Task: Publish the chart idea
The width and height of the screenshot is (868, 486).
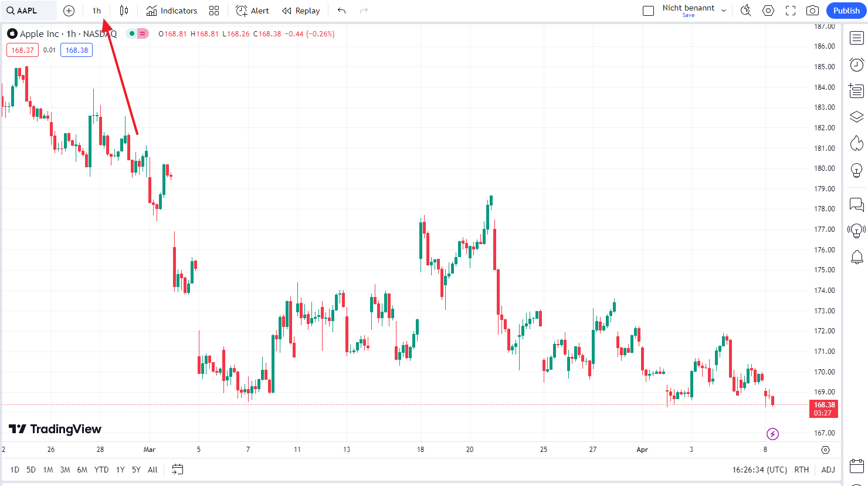Action: coord(846,11)
